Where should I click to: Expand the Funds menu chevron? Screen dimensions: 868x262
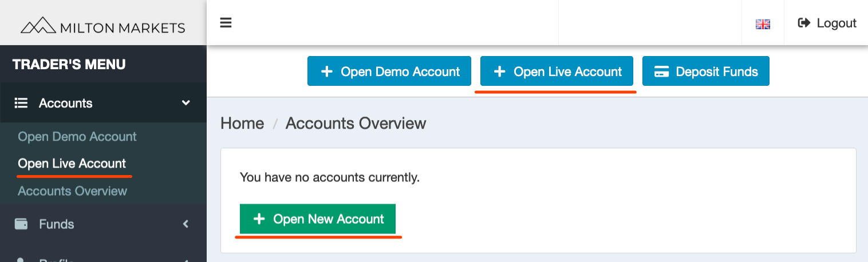pyautogui.click(x=186, y=224)
